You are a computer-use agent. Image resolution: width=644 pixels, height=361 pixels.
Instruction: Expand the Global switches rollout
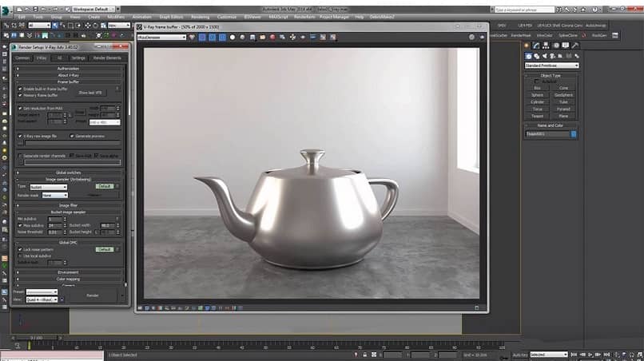coord(68,173)
